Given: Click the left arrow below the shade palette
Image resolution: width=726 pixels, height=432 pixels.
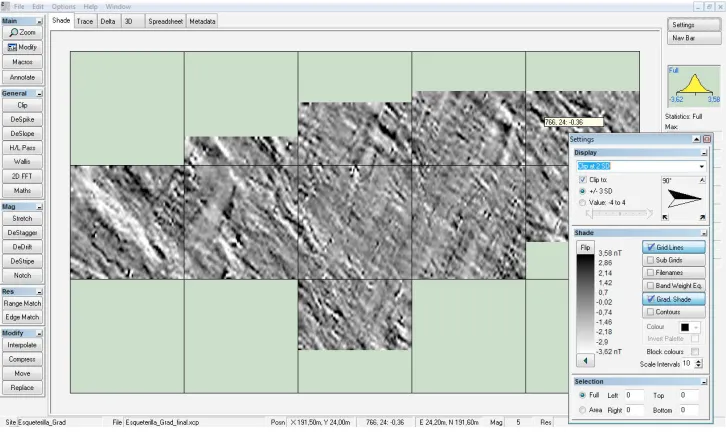Looking at the screenshot, I should tap(585, 360).
